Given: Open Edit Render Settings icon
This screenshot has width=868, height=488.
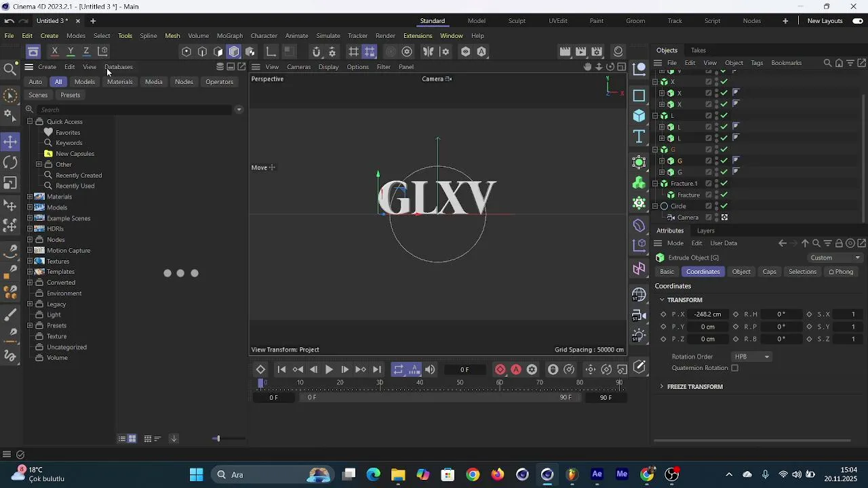Looking at the screenshot, I should (597, 52).
